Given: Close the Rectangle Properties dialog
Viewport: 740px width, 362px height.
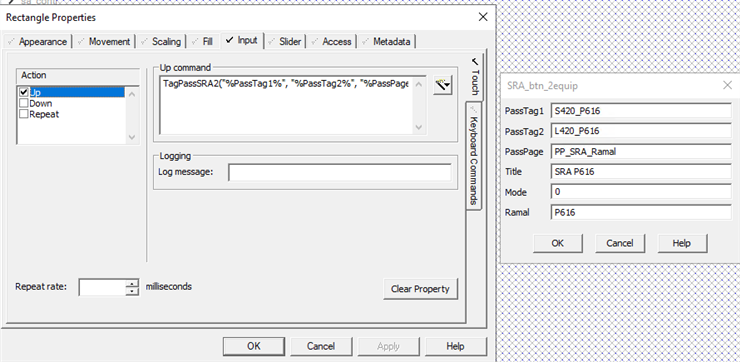Looking at the screenshot, I should coord(483,17).
